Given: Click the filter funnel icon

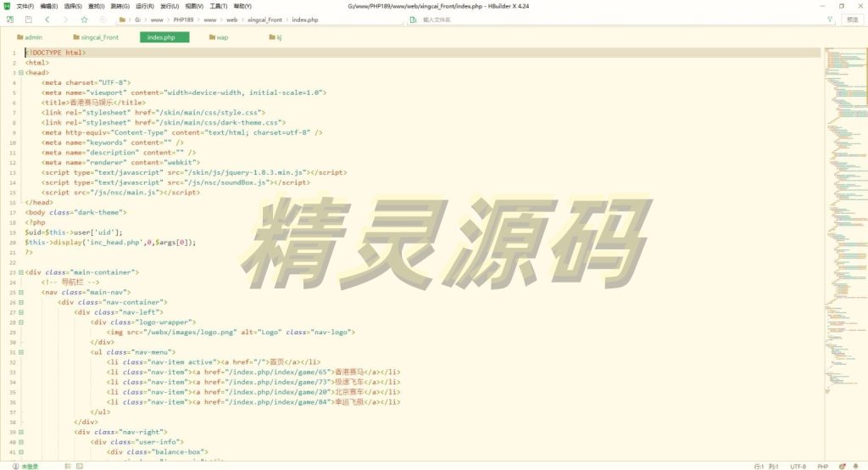Looking at the screenshot, I should coord(830,20).
